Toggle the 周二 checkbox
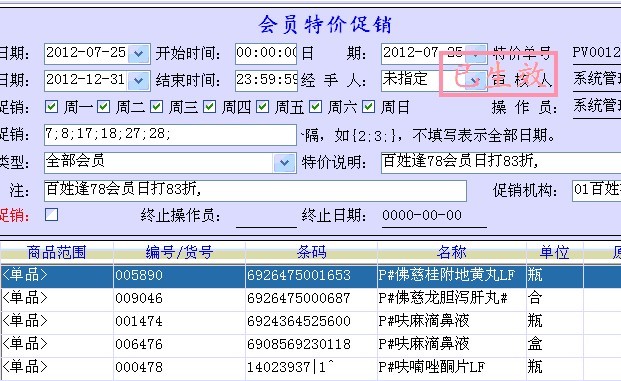This screenshot has height=381, width=621. tap(104, 107)
